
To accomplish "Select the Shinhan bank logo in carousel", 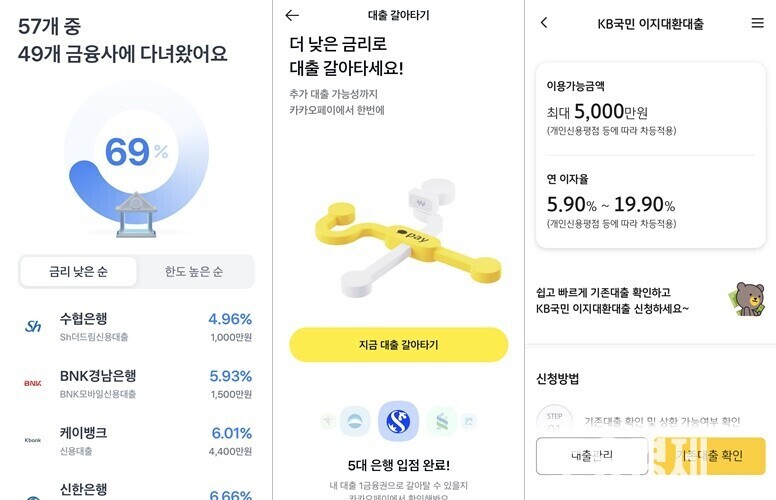I will 398,421.
